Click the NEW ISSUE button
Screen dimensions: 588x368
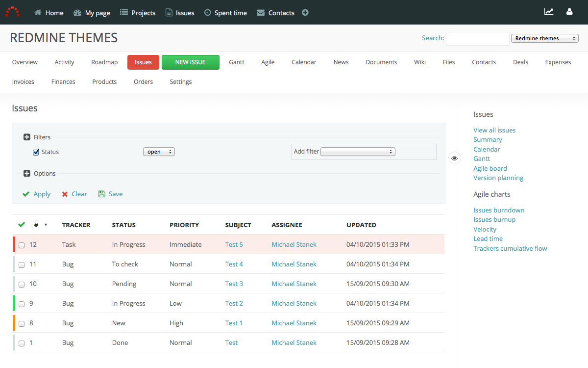tap(190, 62)
